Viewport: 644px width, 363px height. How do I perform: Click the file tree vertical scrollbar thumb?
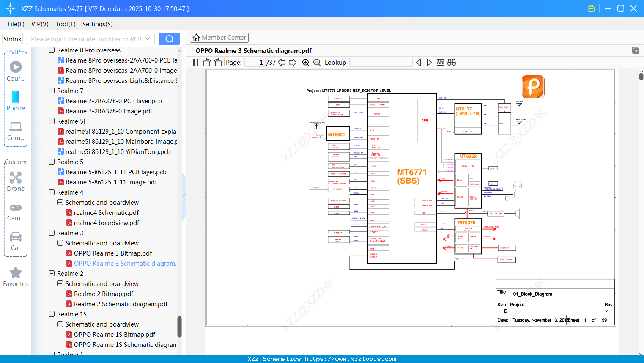179,327
